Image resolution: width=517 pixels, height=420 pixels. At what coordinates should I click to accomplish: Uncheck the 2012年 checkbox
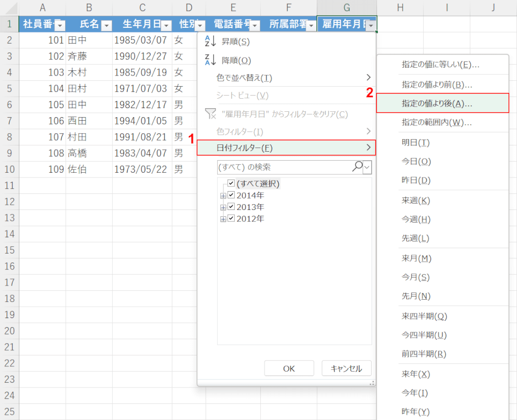231,218
